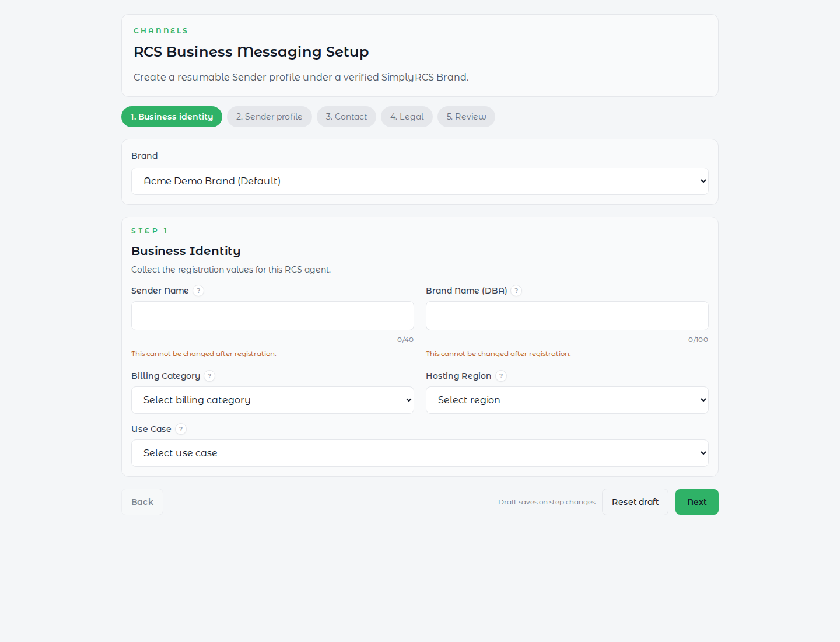The image size is (840, 642).
Task: Click the Back button
Action: 142,502
